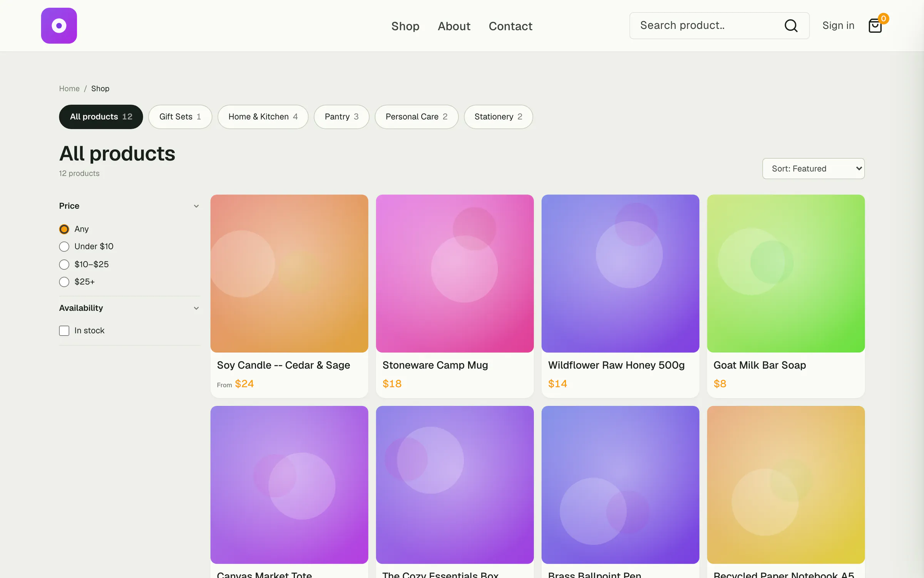Open the Soy Candle product image
Screen dimensions: 924x578
289,273
